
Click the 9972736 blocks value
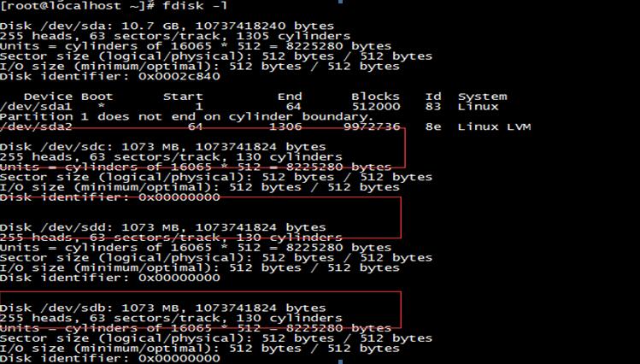(x=372, y=127)
